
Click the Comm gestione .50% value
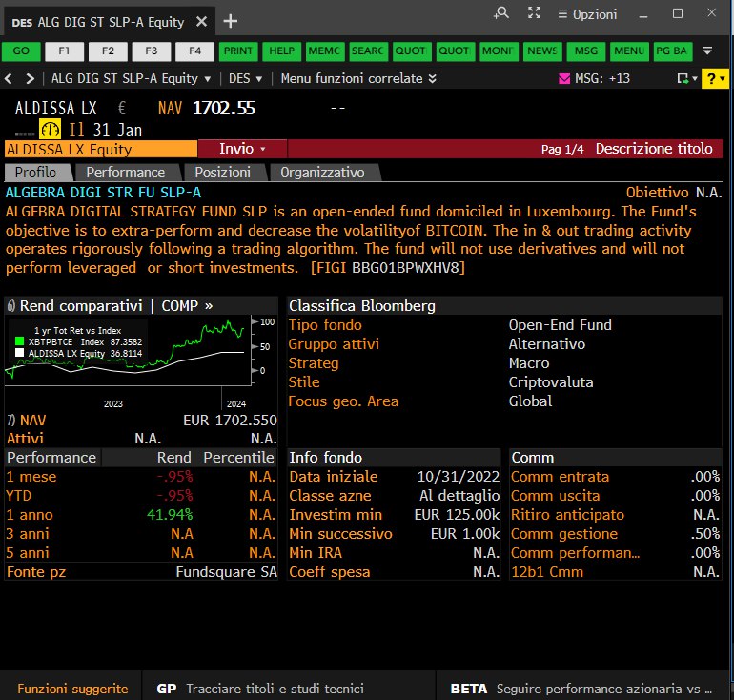(705, 534)
